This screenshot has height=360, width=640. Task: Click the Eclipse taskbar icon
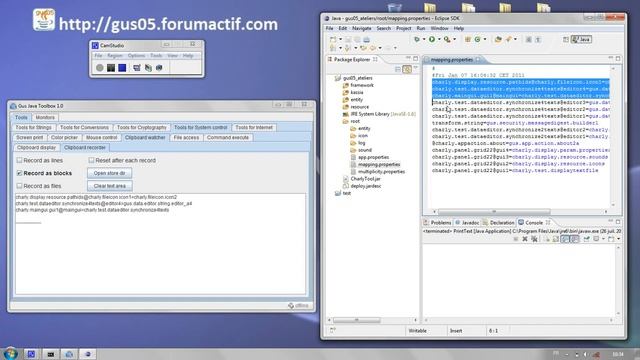coord(87,354)
